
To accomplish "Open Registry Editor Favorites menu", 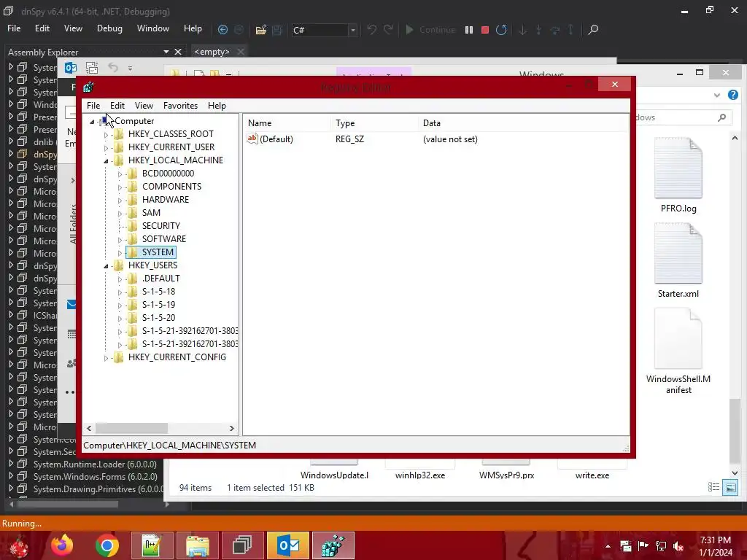I will [x=181, y=106].
